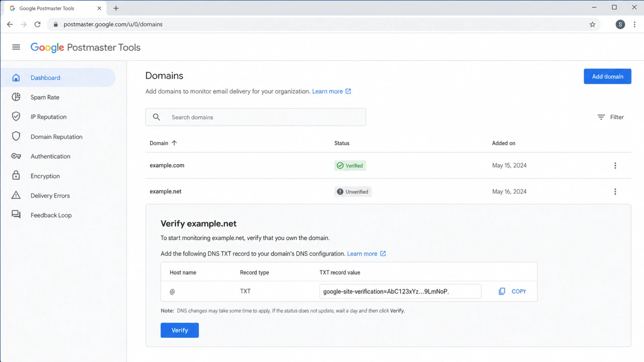Click the Domain Reputation shield icon
644x362 pixels.
click(16, 136)
